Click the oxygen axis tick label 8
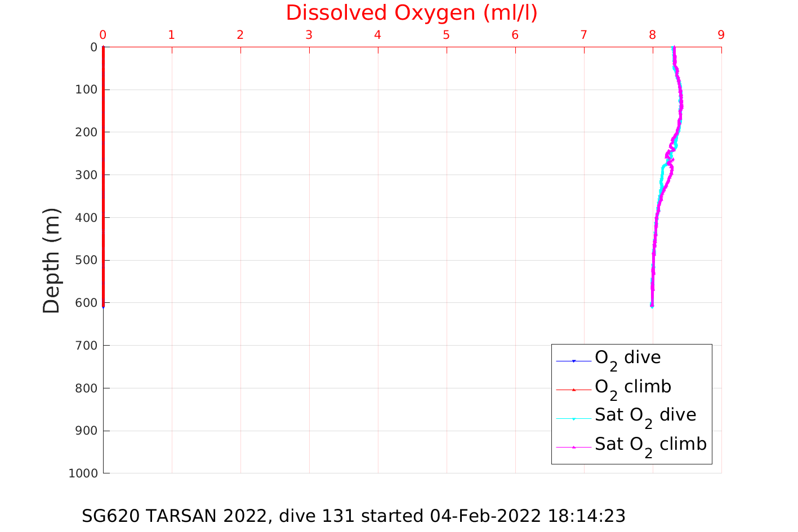 [x=653, y=35]
